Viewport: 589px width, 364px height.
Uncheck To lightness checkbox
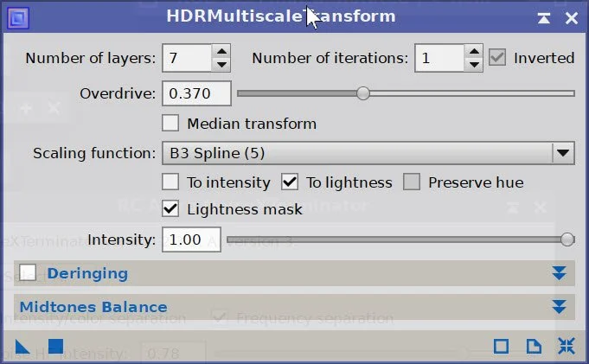click(x=290, y=182)
